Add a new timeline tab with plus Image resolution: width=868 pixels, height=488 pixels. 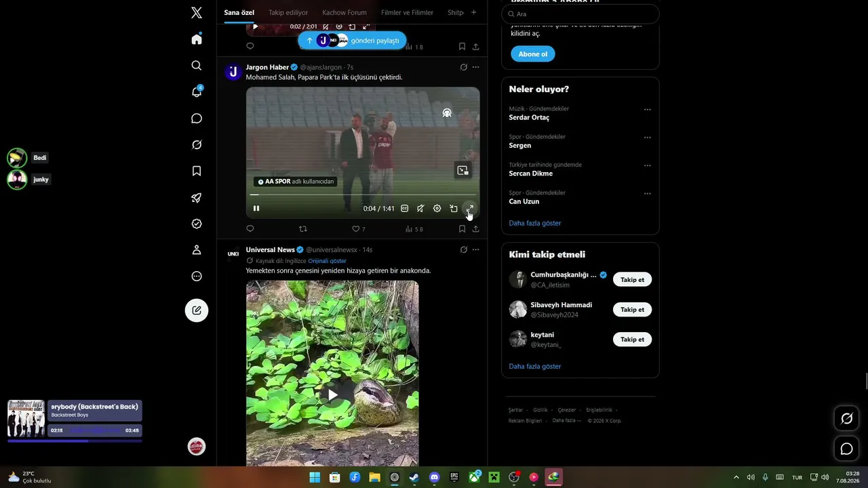pyautogui.click(x=473, y=12)
